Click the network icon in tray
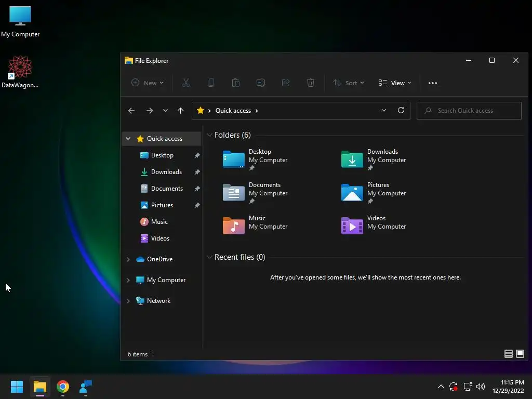This screenshot has width=532, height=399. pyautogui.click(x=468, y=387)
